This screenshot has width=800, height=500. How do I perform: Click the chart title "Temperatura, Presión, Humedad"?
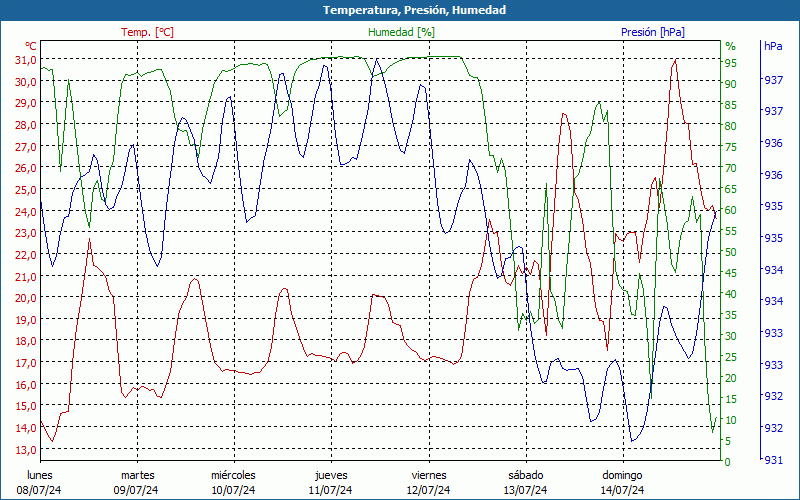coord(414,10)
